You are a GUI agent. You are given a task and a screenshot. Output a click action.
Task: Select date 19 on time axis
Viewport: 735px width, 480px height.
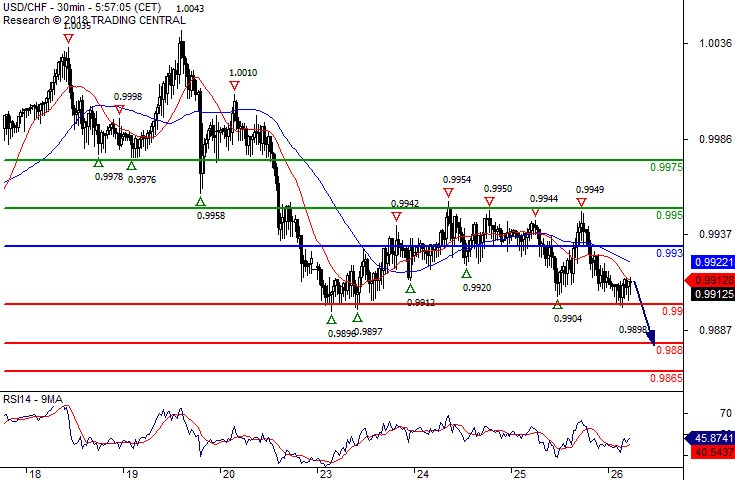coord(133,474)
